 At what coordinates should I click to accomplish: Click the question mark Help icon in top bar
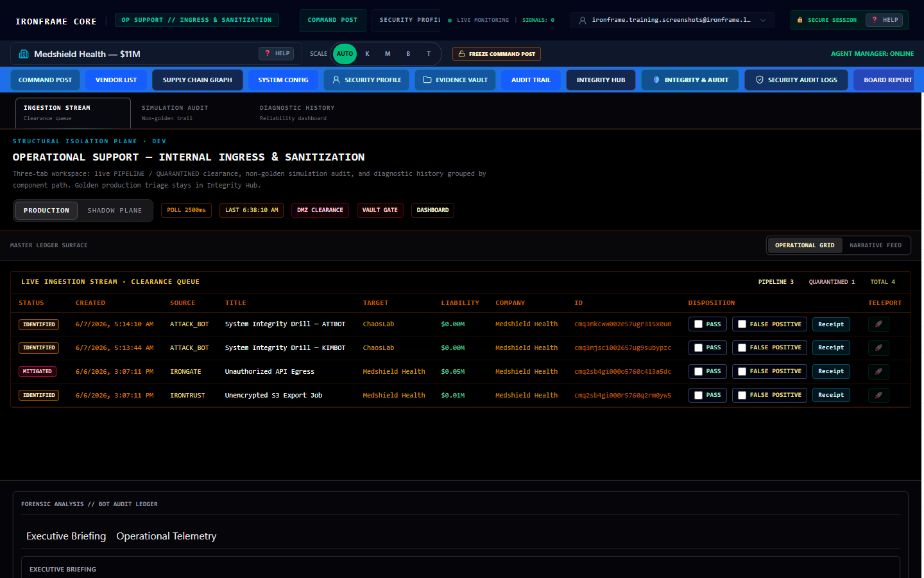click(x=875, y=20)
